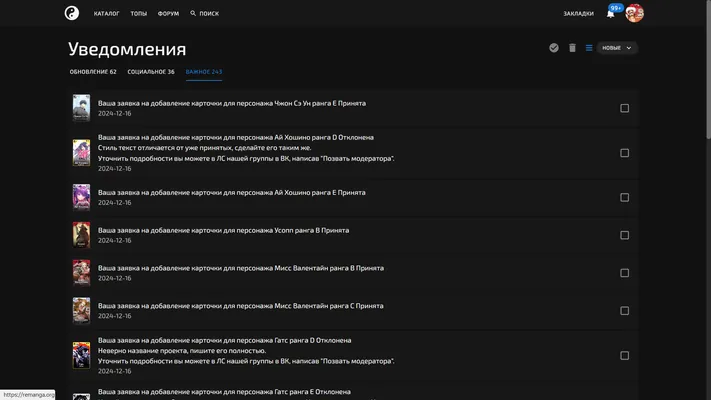
Task: Open the Топы menu
Action: pos(139,14)
